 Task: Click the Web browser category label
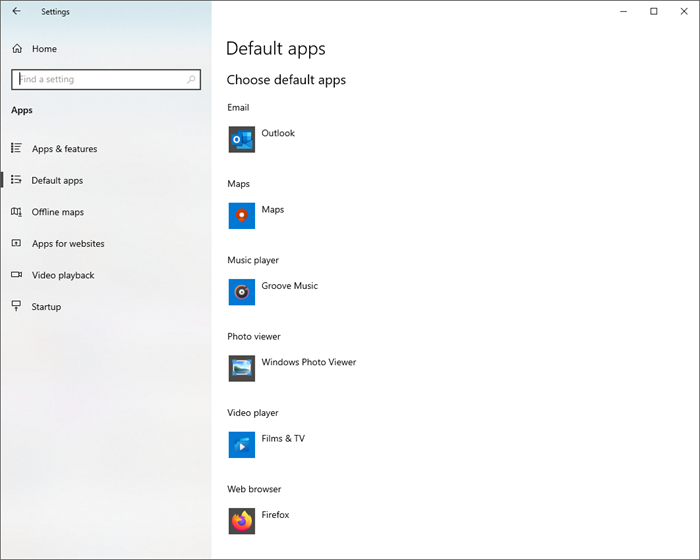[254, 489]
